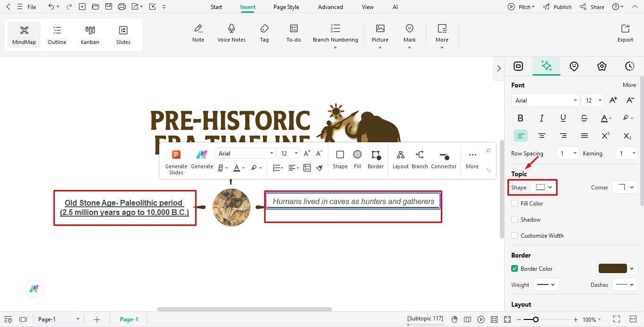Pin the floating toolbar
The width and height of the screenshot is (644, 327).
[489, 150]
